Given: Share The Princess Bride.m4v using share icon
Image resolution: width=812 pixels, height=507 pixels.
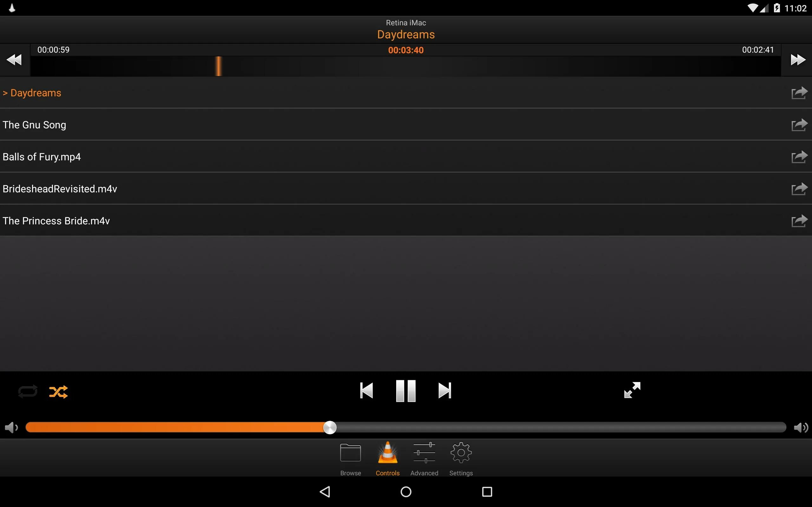Looking at the screenshot, I should (799, 221).
